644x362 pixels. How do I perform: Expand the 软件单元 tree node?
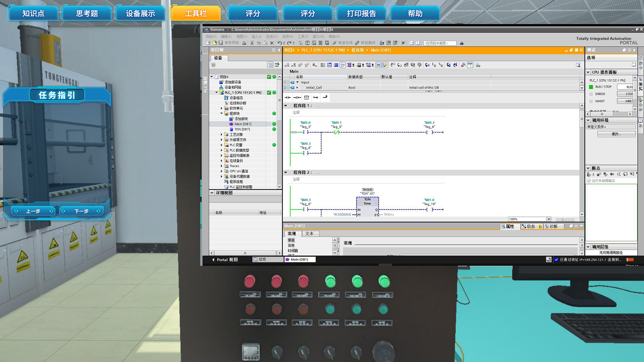[222, 108]
